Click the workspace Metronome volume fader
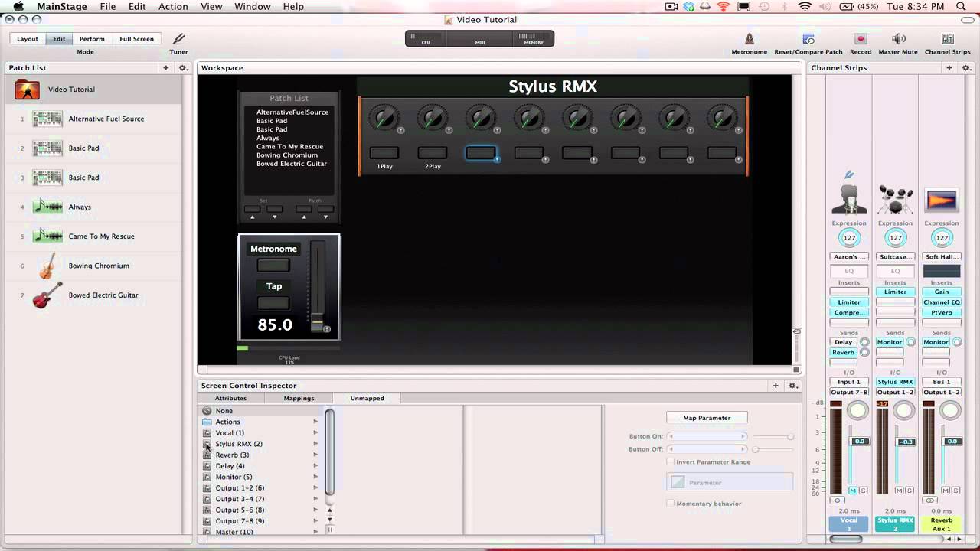This screenshot has height=551, width=980. pos(317,321)
